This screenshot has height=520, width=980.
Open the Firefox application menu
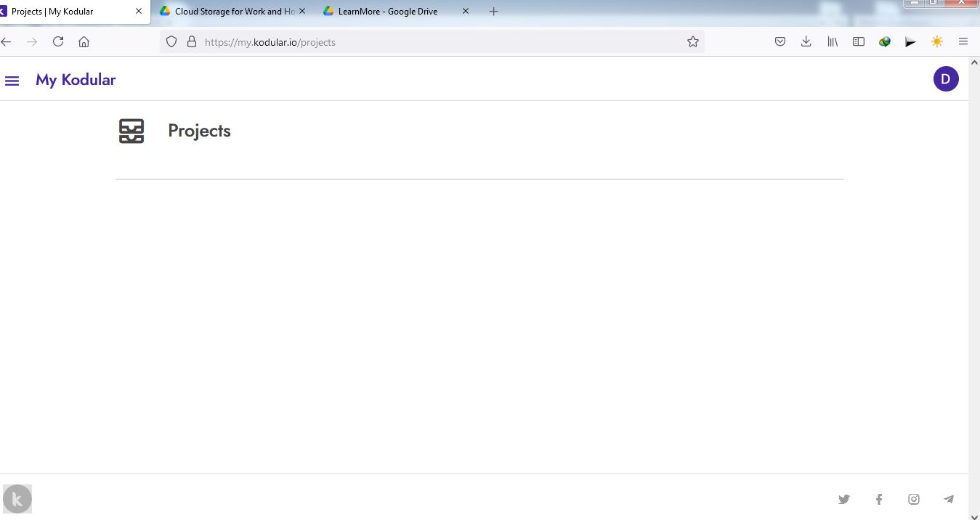coord(963,42)
